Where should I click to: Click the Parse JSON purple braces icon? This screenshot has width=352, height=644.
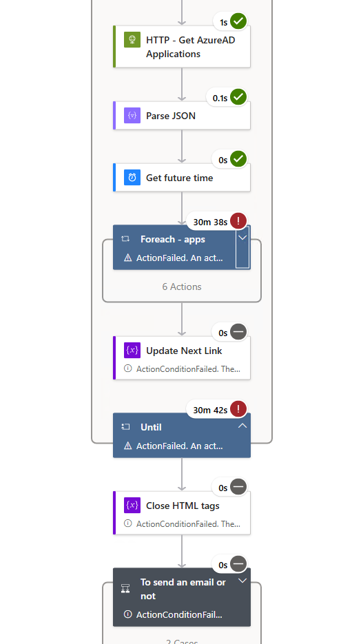[132, 116]
